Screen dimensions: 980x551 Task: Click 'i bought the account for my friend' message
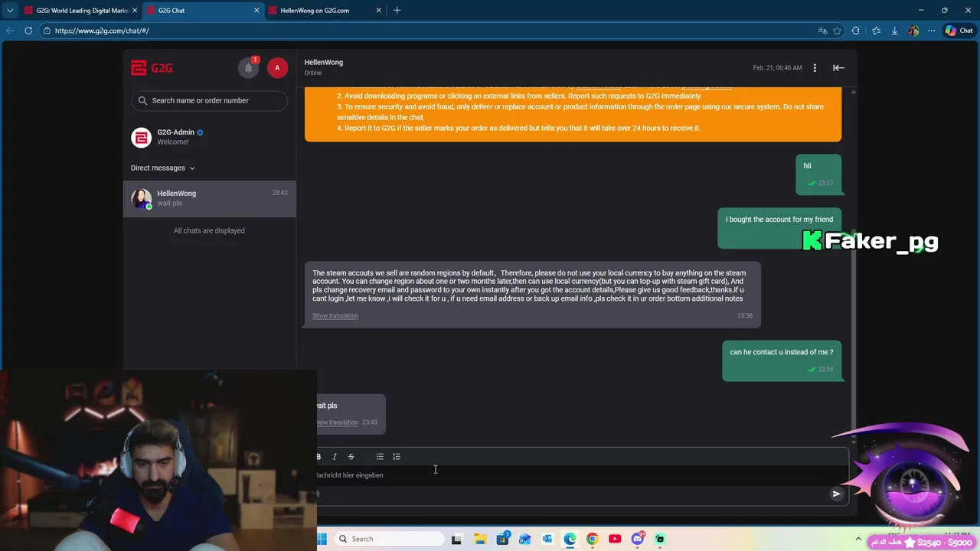click(x=779, y=228)
